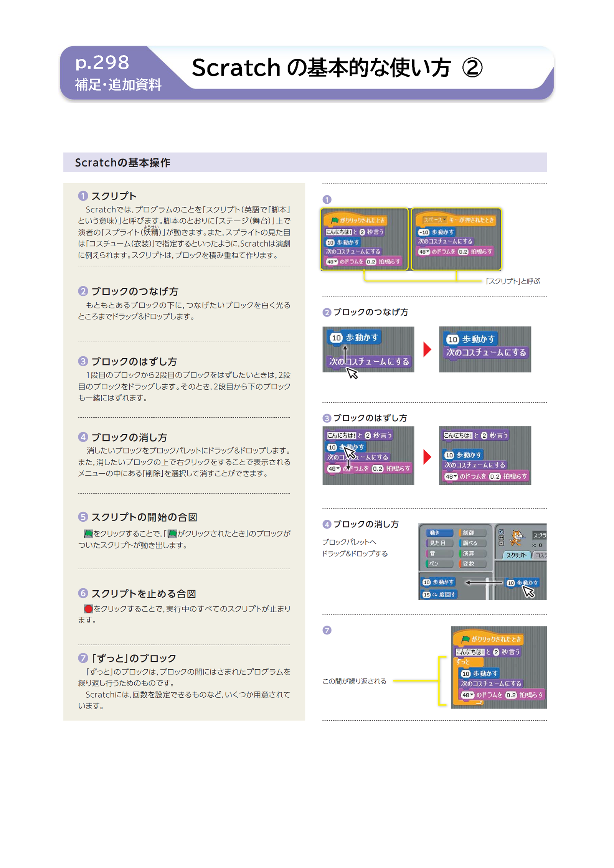Open the 音 block category

(x=439, y=553)
